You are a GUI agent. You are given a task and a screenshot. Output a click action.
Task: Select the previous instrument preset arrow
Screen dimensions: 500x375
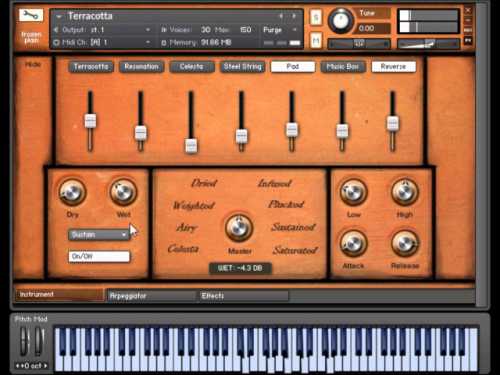pos(281,16)
